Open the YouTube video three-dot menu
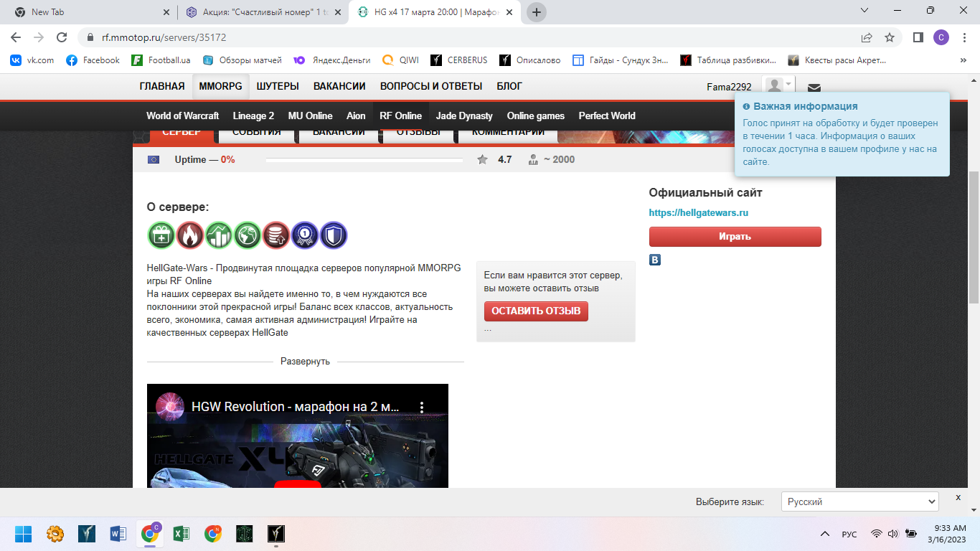This screenshot has height=551, width=980. pyautogui.click(x=422, y=407)
